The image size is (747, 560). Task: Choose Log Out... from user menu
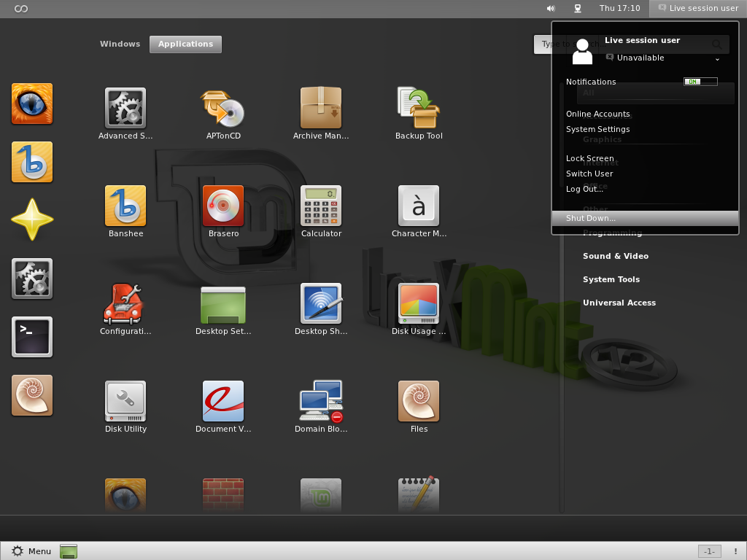pos(584,189)
